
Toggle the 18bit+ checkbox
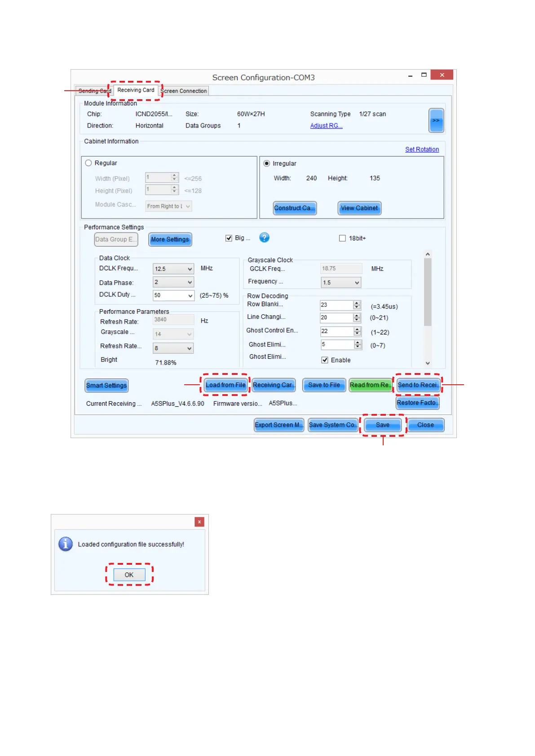(342, 238)
